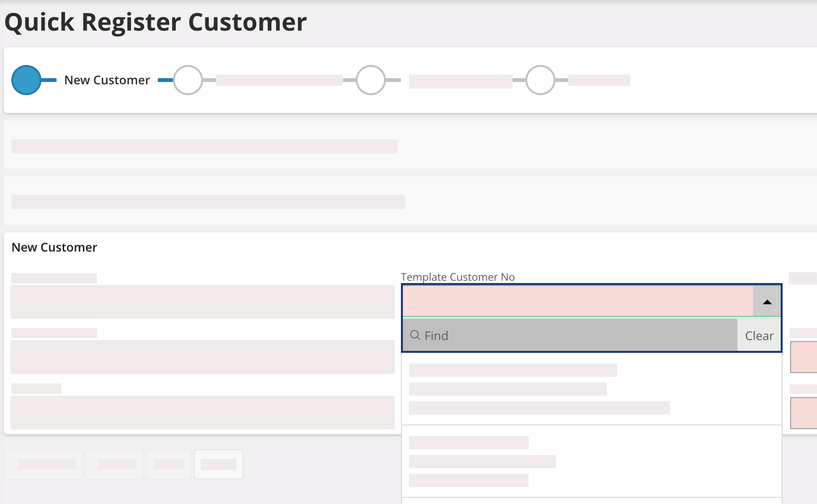Select the third wizard step circle
This screenshot has height=504, width=817.
[x=371, y=80]
